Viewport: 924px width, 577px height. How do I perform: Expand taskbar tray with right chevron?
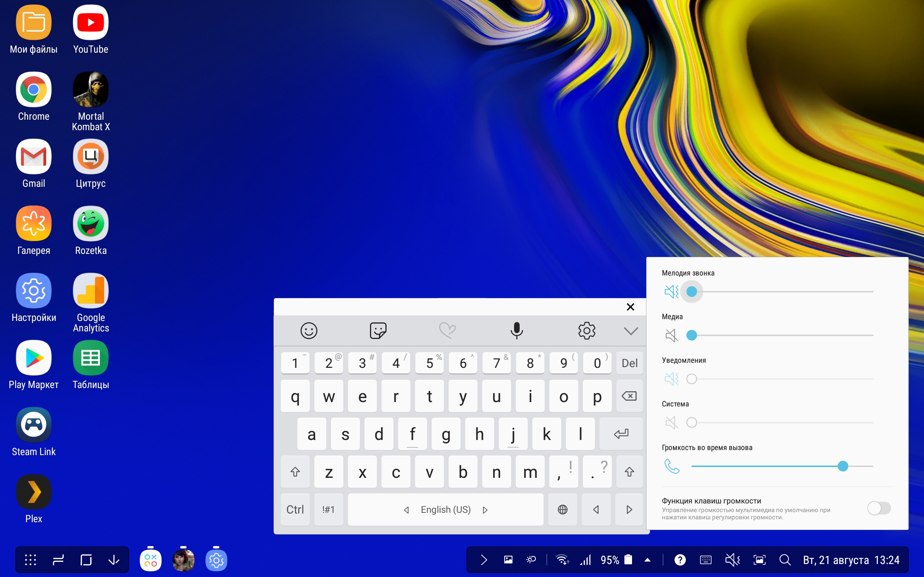click(484, 560)
